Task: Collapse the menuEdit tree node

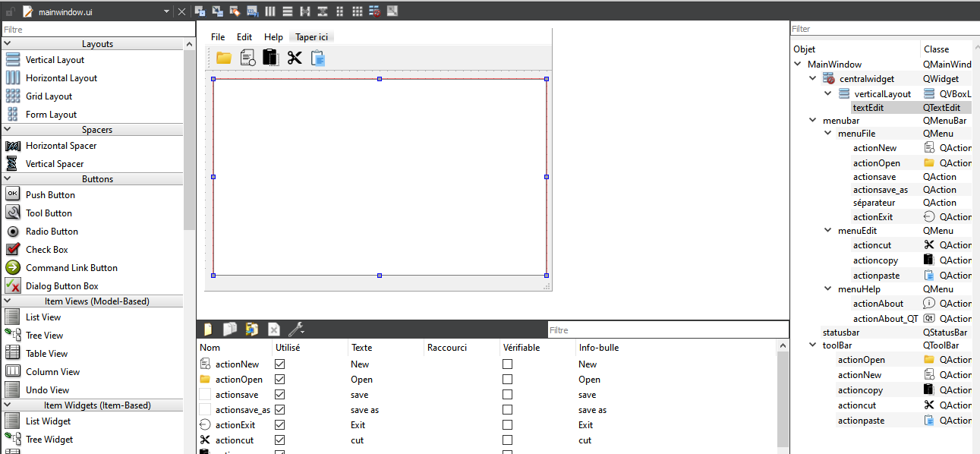Action: (x=828, y=230)
